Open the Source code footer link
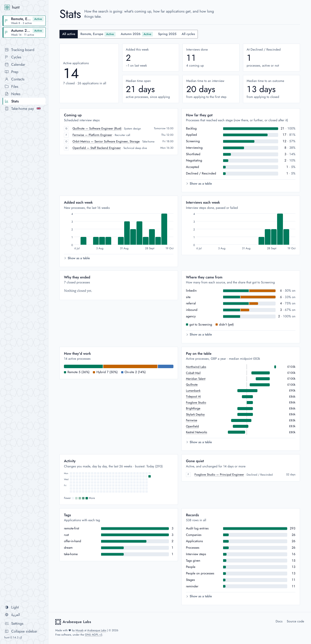311x644 pixels. click(x=295, y=622)
